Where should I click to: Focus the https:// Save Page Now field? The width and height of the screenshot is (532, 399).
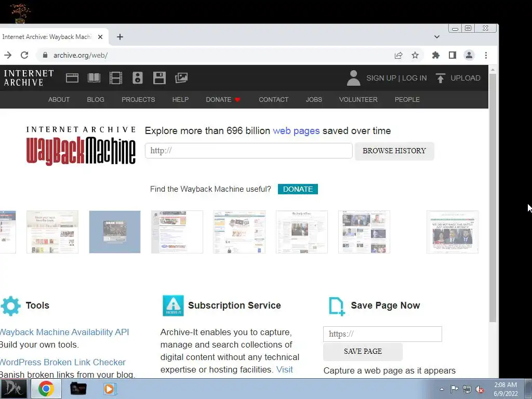(x=382, y=334)
